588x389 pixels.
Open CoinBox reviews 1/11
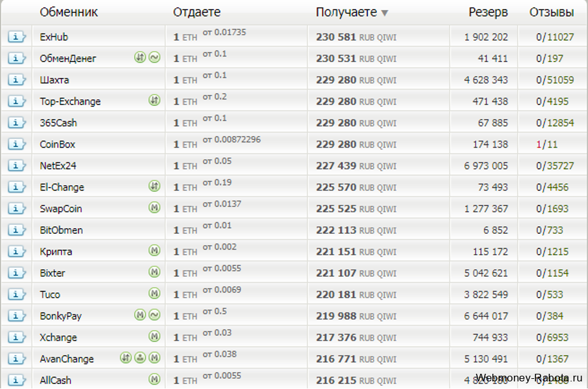pos(547,144)
